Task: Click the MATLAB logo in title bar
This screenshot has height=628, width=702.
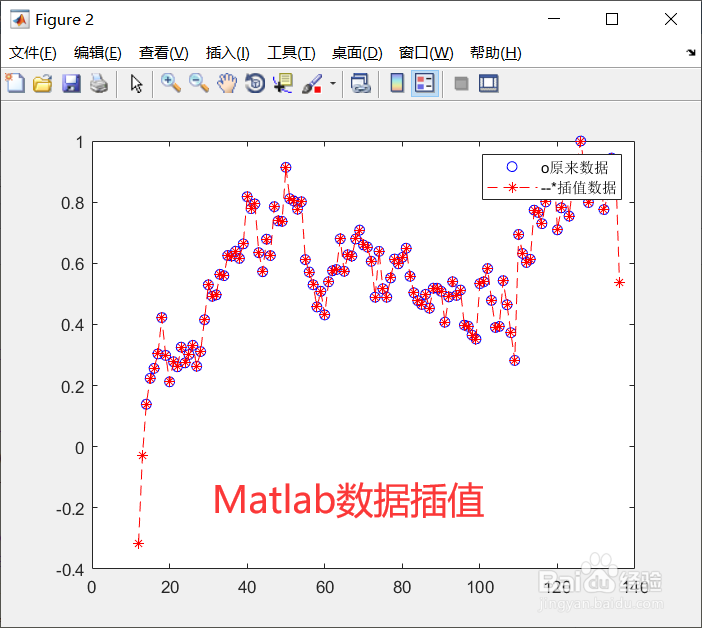Action: (20, 19)
